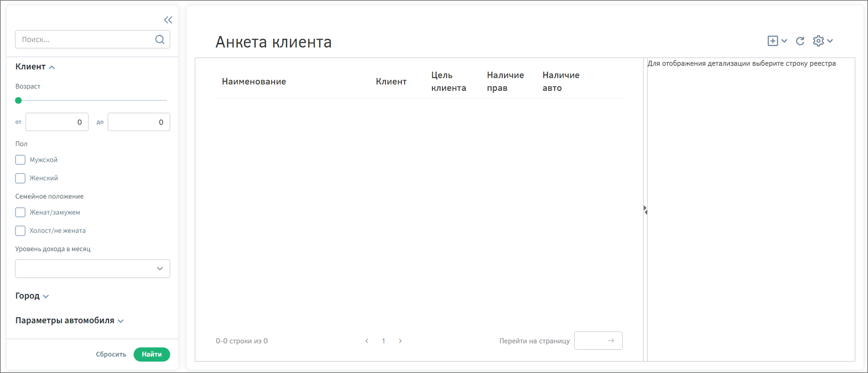Click the add record plus icon
This screenshot has width=868, height=373.
click(773, 41)
